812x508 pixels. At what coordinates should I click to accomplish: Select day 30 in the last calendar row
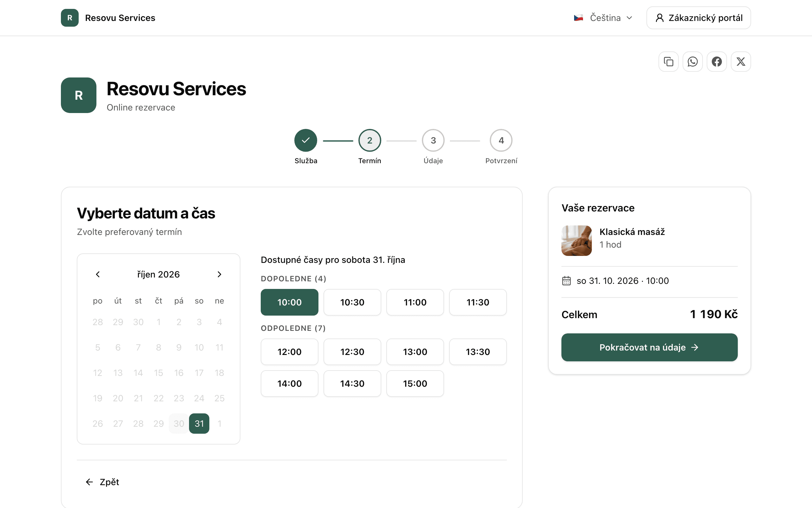(x=179, y=423)
